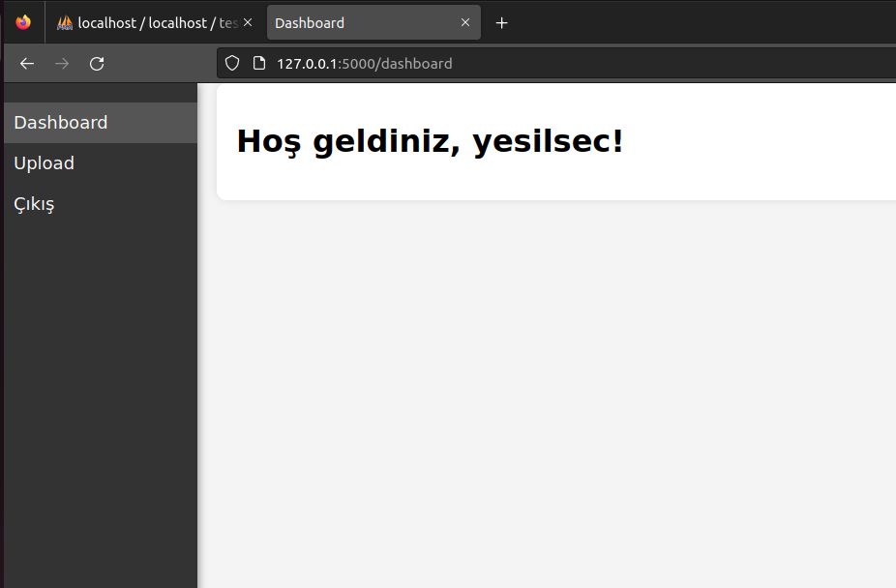Open Dashboard in the sidebar
The height and width of the screenshot is (588, 896).
101,123
